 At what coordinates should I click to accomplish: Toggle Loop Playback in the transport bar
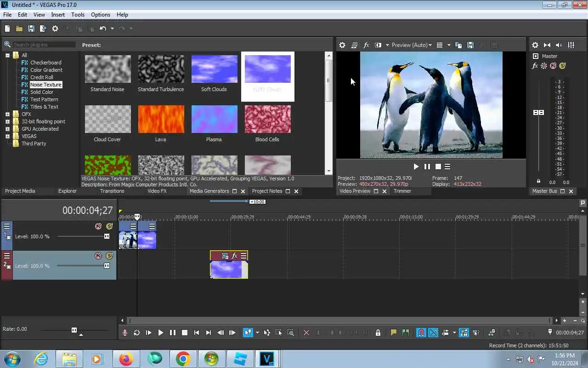pyautogui.click(x=137, y=333)
